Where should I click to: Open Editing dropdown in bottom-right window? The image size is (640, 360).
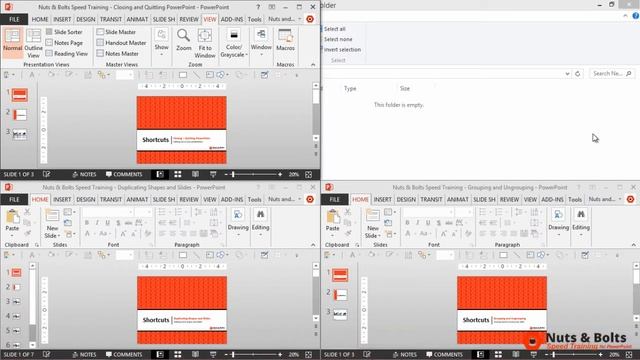581,222
